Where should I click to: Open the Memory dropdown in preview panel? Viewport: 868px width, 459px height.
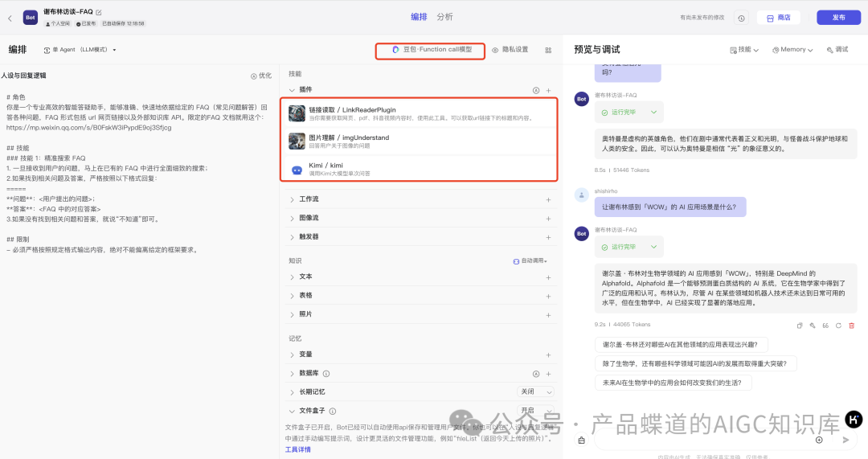point(792,50)
